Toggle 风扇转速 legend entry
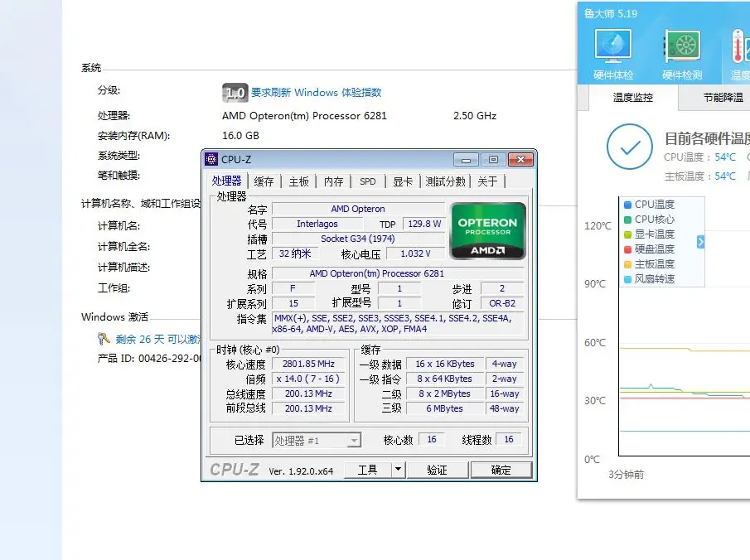Screen dimensions: 750x560 650,279
